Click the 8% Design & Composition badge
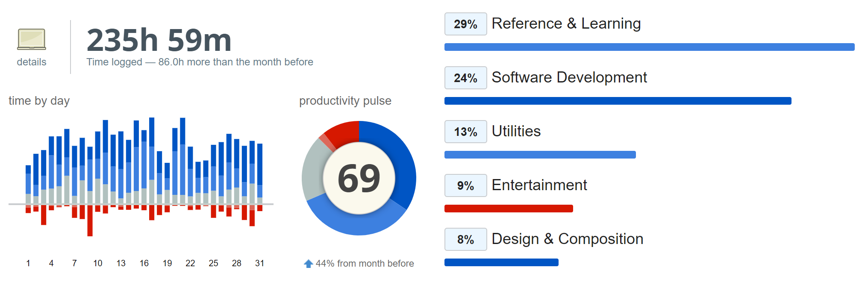 pyautogui.click(x=465, y=240)
